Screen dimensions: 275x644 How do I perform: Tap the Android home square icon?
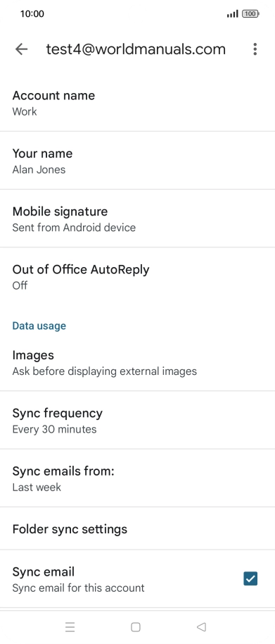pyautogui.click(x=136, y=627)
